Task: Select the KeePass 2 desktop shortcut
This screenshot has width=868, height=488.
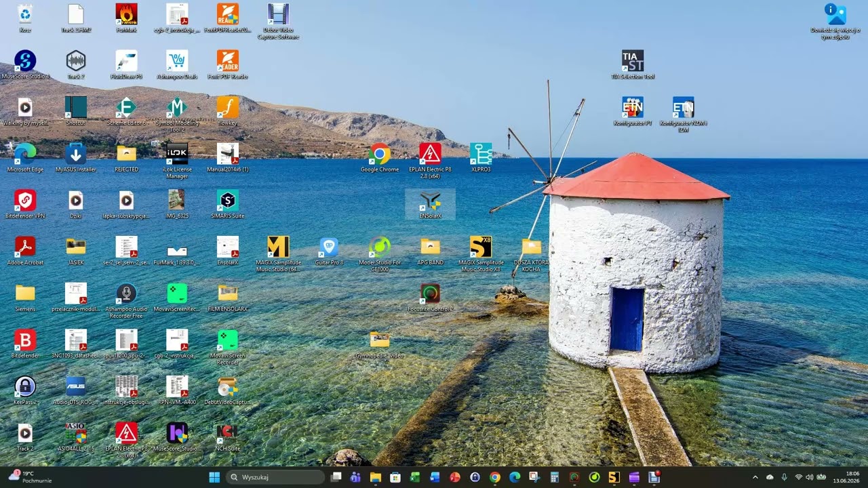Action: coord(25,390)
